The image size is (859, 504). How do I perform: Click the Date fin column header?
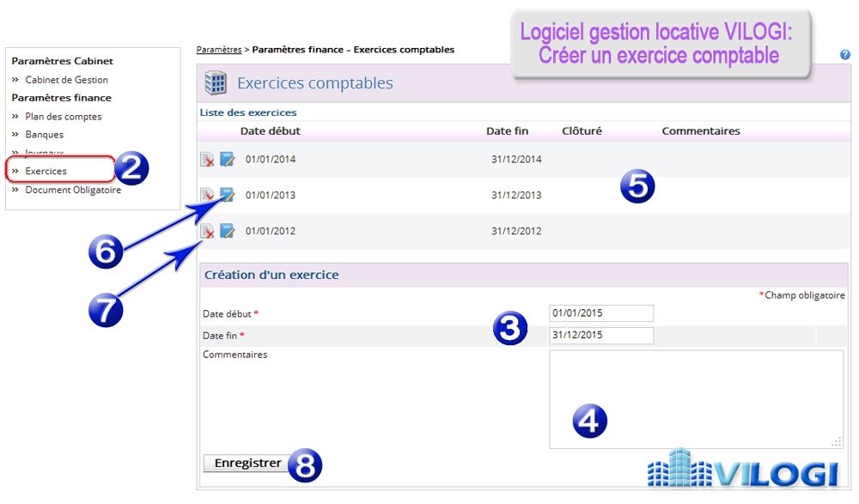508,131
